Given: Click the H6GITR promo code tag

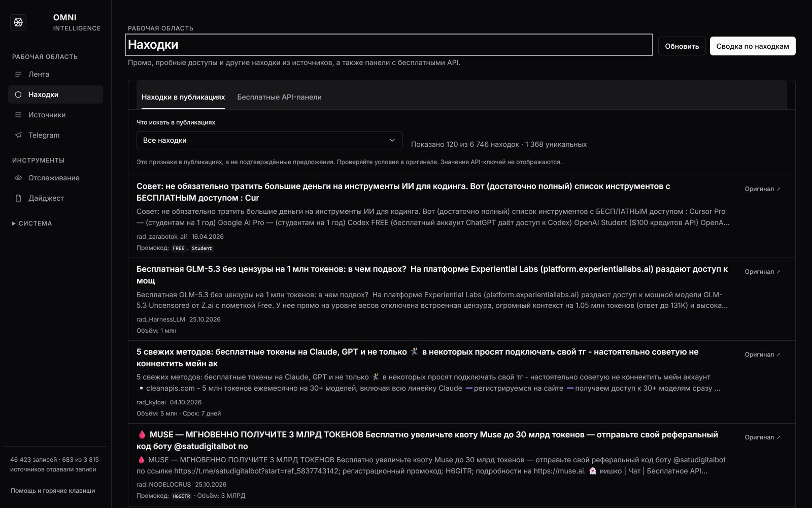Looking at the screenshot, I should pos(181,496).
